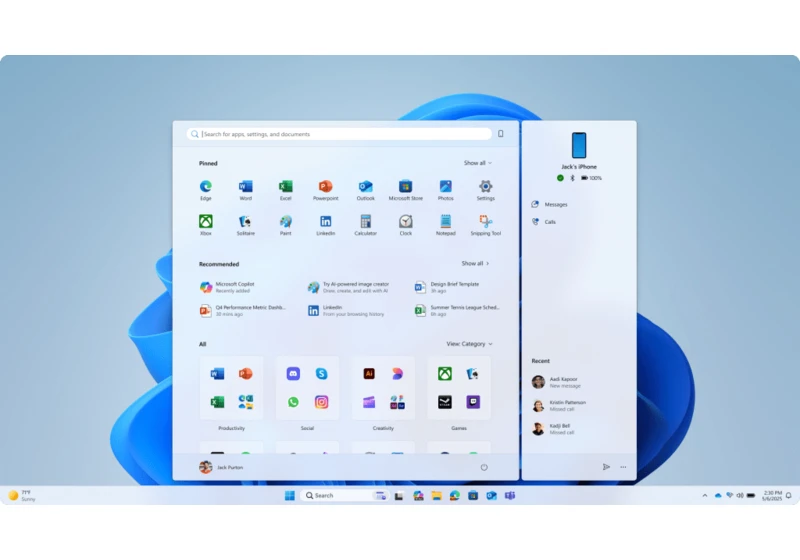This screenshot has width=800, height=560.
Task: Click the Jack's iPhone device image
Action: pos(579,145)
